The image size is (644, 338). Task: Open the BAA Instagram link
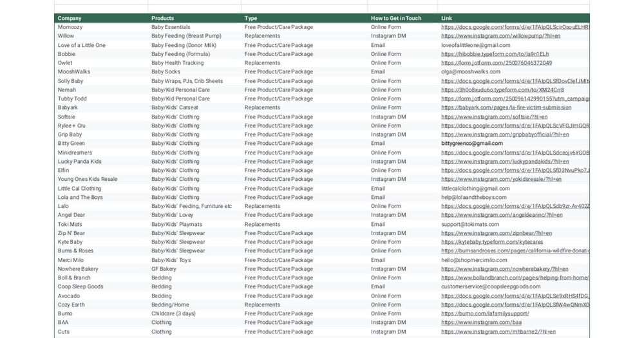[481, 323]
